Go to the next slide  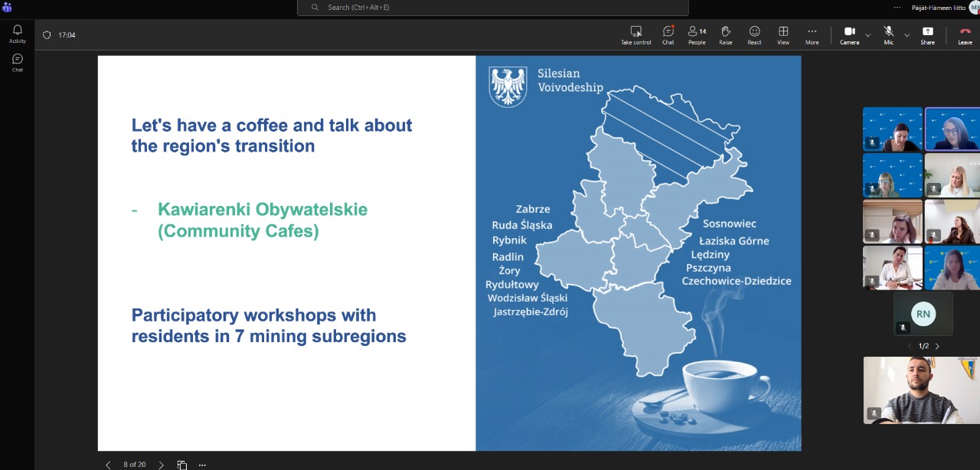coord(161,465)
